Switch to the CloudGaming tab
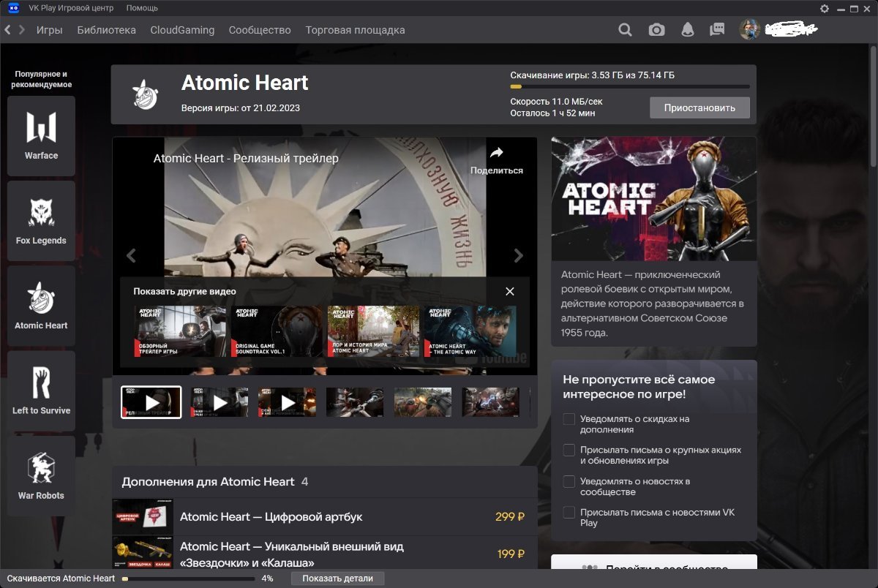 (182, 30)
